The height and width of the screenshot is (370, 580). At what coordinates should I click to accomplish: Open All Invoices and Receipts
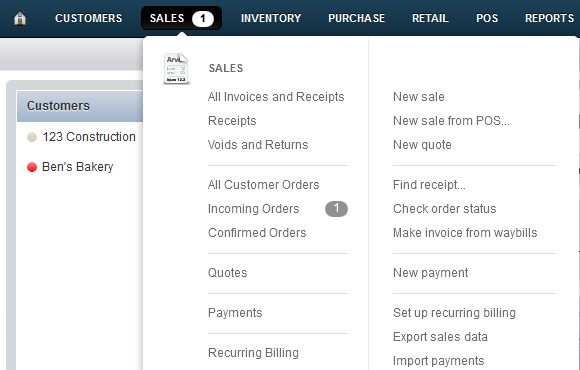point(276,97)
